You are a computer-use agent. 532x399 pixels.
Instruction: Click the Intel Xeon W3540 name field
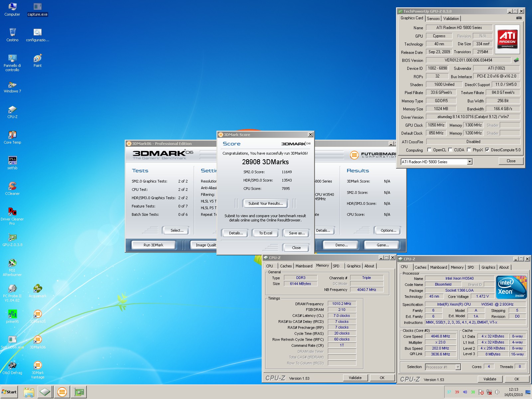coord(460,278)
